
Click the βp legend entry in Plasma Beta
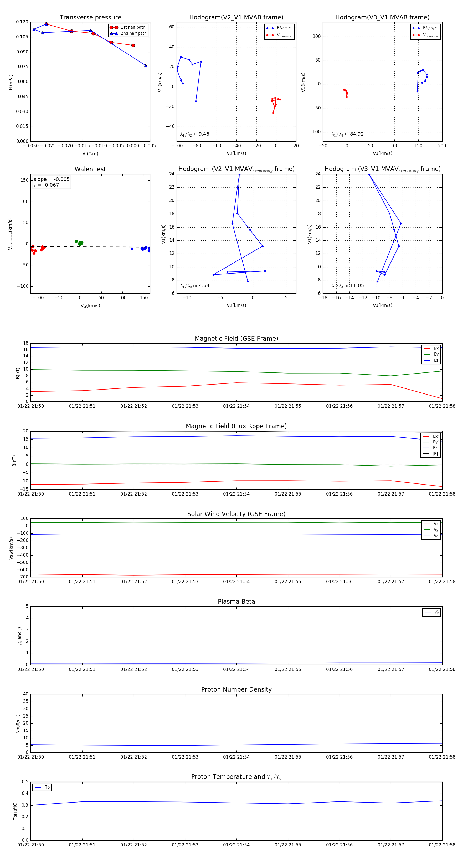[432, 612]
